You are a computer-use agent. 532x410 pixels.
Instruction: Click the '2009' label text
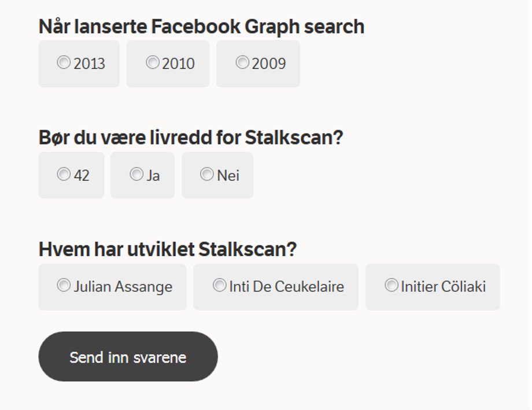tap(269, 64)
